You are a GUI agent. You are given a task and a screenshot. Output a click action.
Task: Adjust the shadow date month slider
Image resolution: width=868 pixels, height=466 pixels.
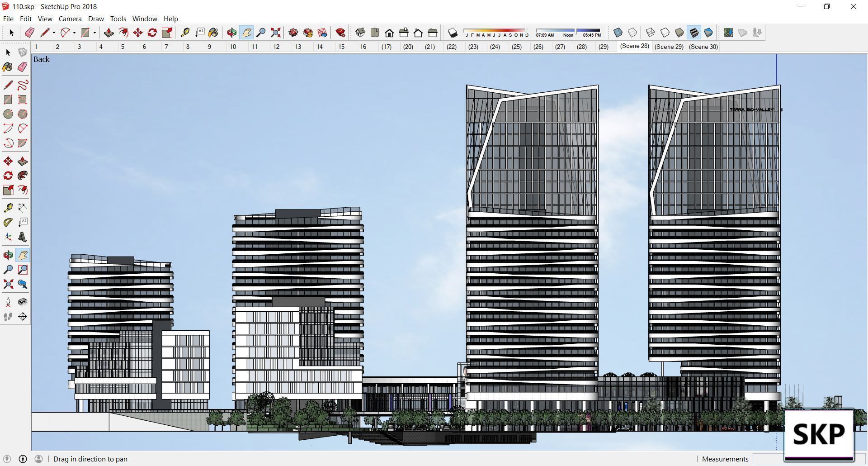[x=496, y=33]
